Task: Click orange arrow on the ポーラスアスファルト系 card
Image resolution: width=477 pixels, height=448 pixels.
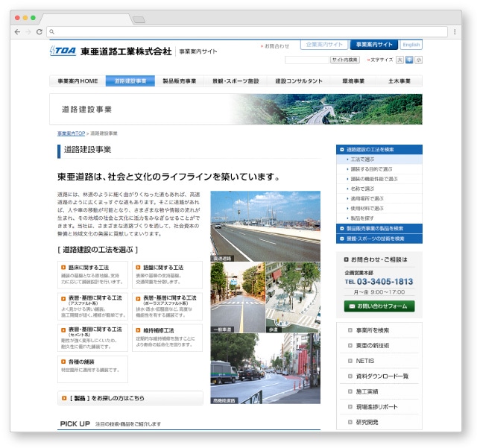Action: [x=138, y=299]
